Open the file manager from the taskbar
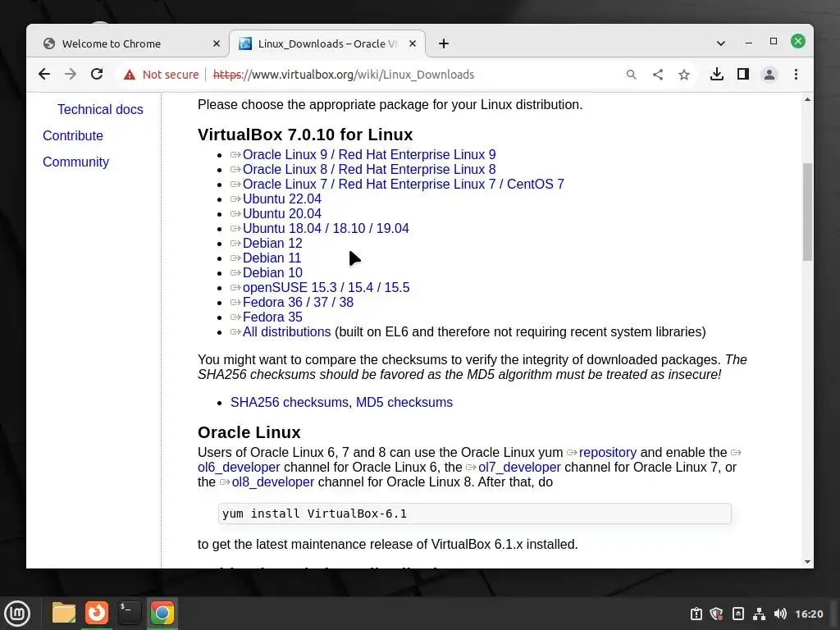 click(63, 614)
